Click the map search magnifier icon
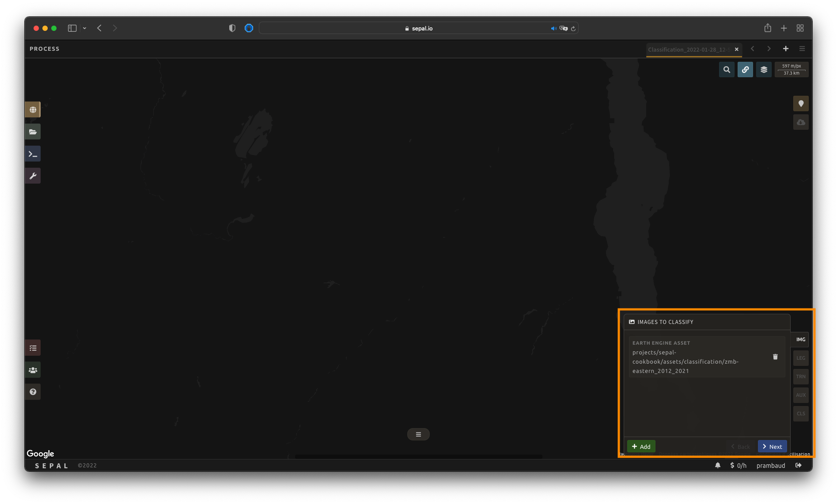Viewport: 837px width, 504px height. (x=727, y=70)
